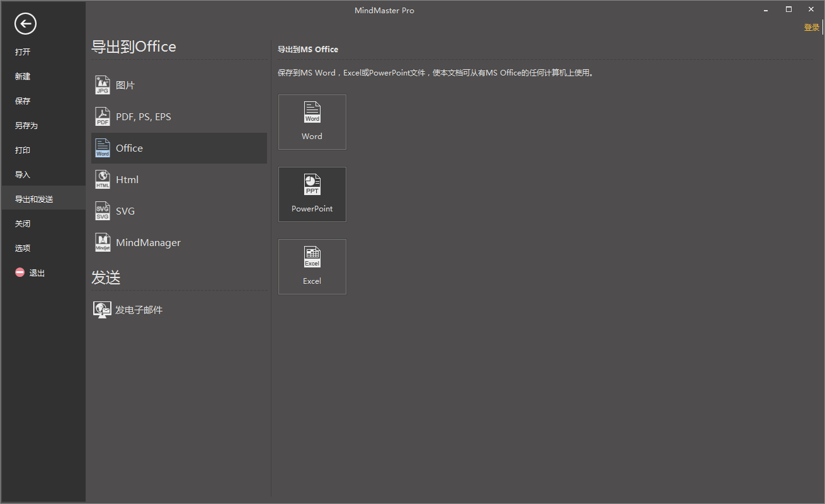Image resolution: width=825 pixels, height=504 pixels.
Task: Minimize the MindMaster Pro window
Action: [766, 9]
